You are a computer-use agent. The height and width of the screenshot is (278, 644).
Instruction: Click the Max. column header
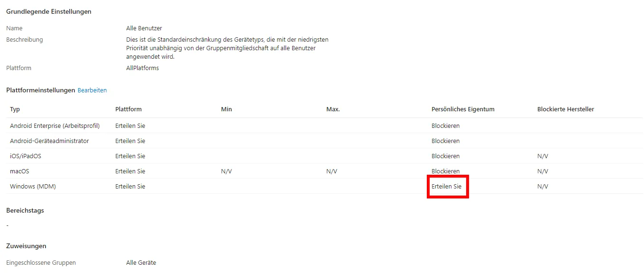click(x=333, y=109)
